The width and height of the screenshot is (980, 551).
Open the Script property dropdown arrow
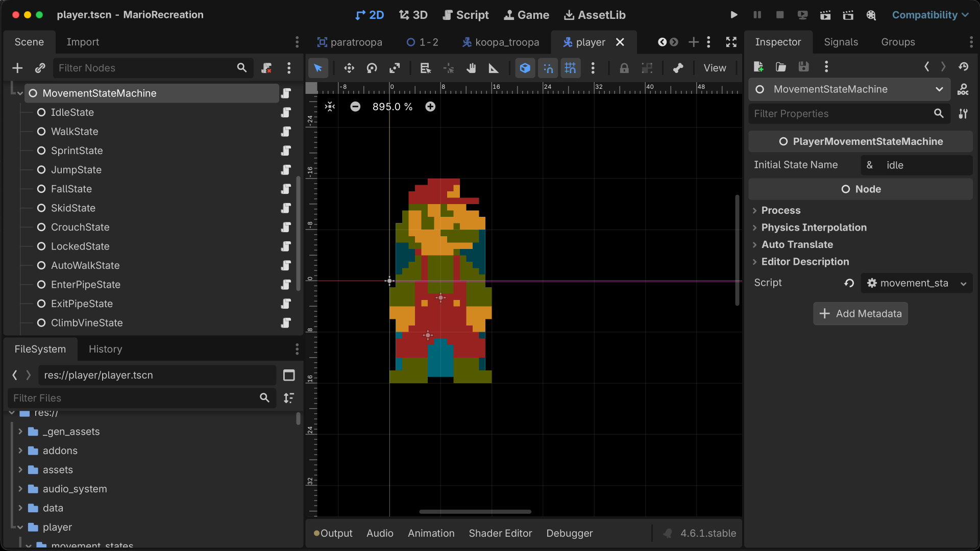tap(964, 284)
